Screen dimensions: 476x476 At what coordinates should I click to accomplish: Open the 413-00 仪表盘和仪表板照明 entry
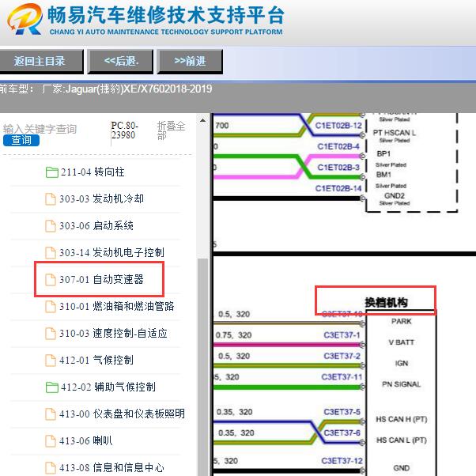click(x=122, y=414)
